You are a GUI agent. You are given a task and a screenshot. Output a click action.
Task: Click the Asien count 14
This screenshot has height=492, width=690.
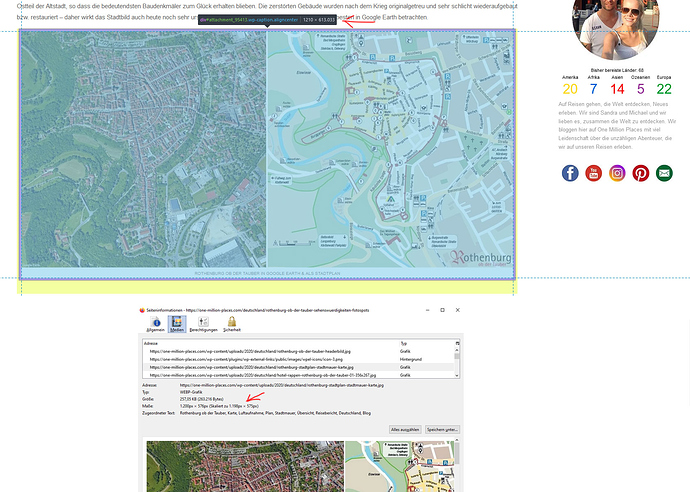[x=617, y=89]
